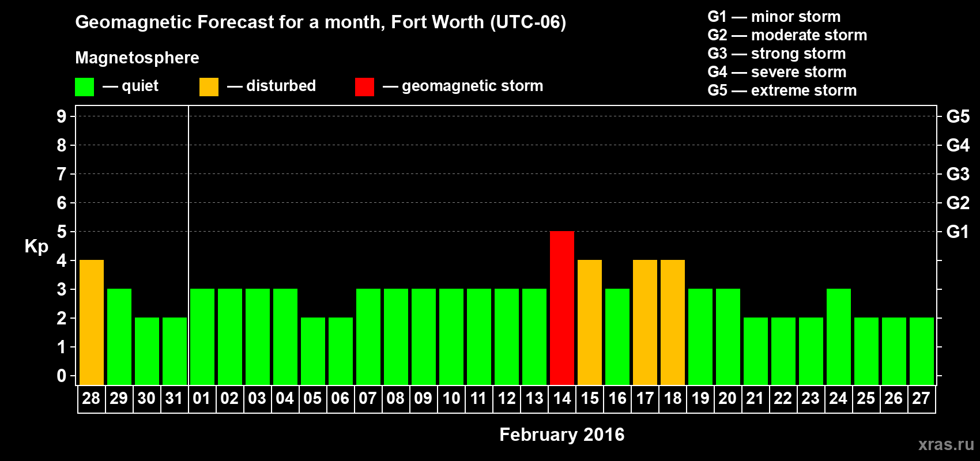This screenshot has width=980, height=461.
Task: Select the green bar for day 10
Action: (451, 337)
